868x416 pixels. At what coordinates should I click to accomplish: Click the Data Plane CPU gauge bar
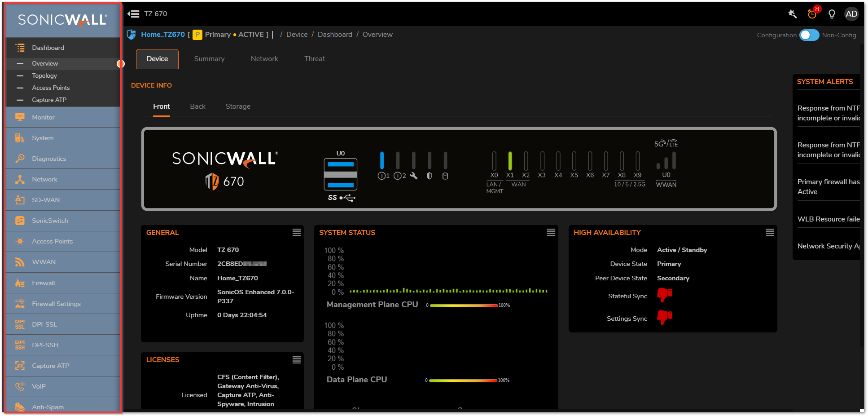pos(463,381)
